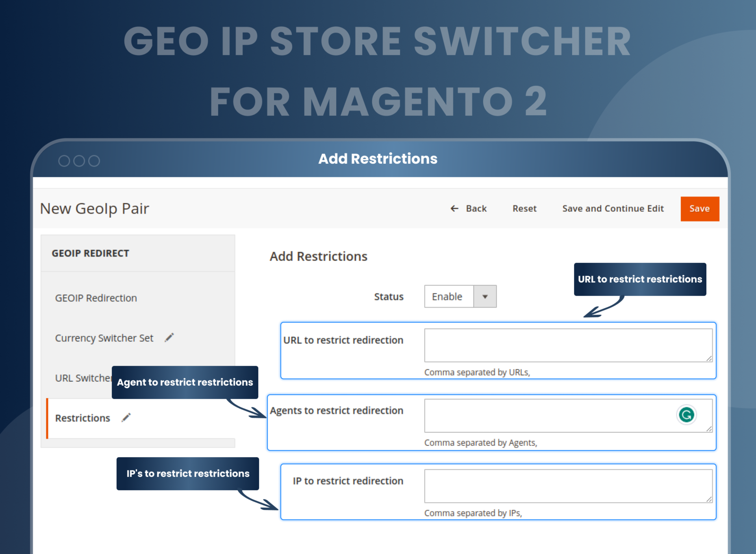
Task: Click the back arrow icon next to Back
Action: click(454, 209)
